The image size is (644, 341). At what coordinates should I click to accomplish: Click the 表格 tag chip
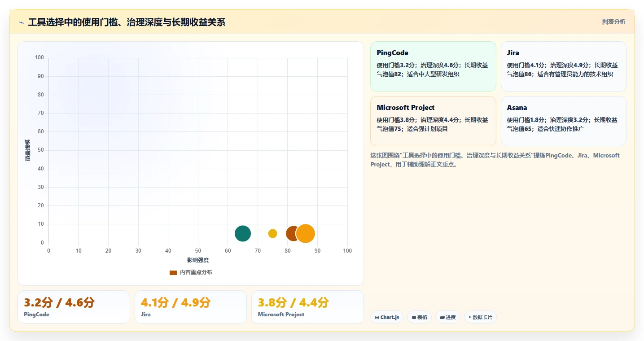tap(419, 317)
